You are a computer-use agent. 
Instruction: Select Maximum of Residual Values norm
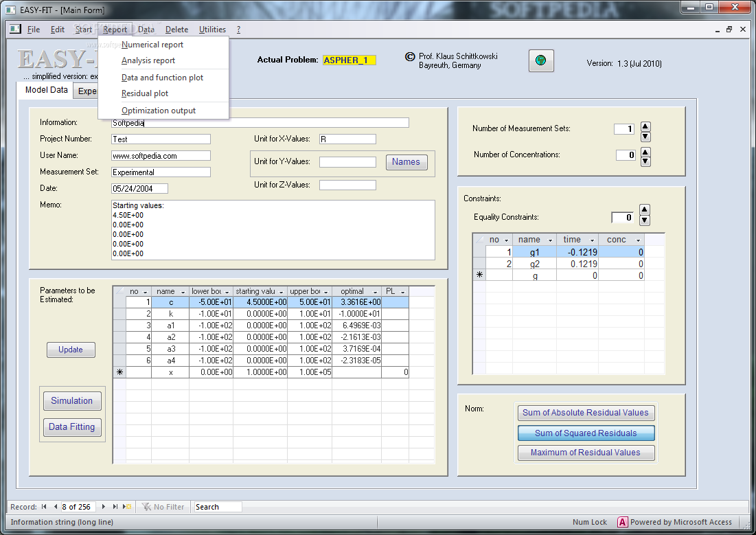[x=586, y=453]
